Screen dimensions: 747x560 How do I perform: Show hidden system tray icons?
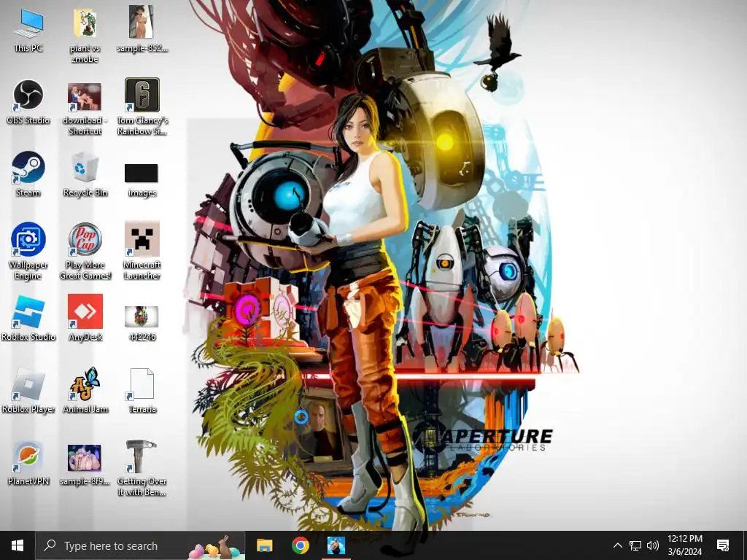[617, 545]
